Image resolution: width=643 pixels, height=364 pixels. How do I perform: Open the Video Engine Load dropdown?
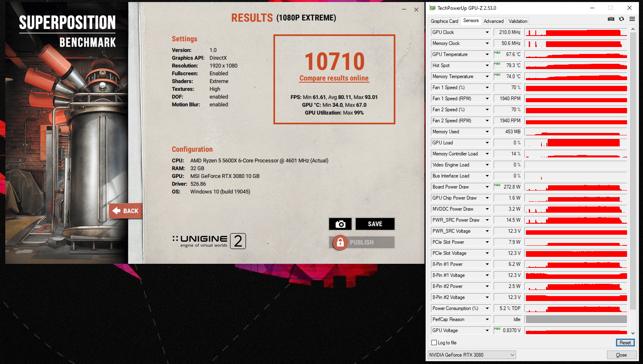pos(487,165)
